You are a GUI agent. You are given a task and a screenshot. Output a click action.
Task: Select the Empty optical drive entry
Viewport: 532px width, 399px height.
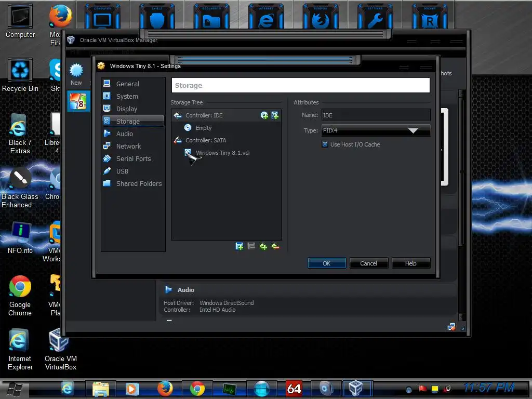point(204,128)
